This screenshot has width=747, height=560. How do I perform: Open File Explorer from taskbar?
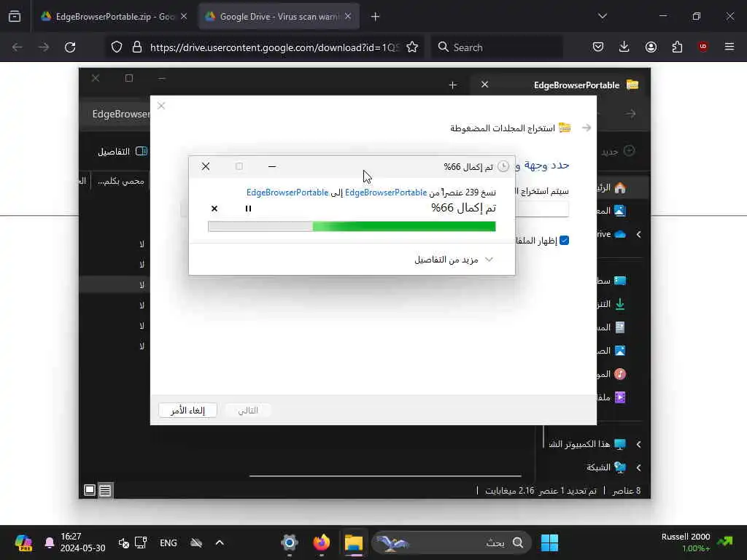tap(354, 542)
